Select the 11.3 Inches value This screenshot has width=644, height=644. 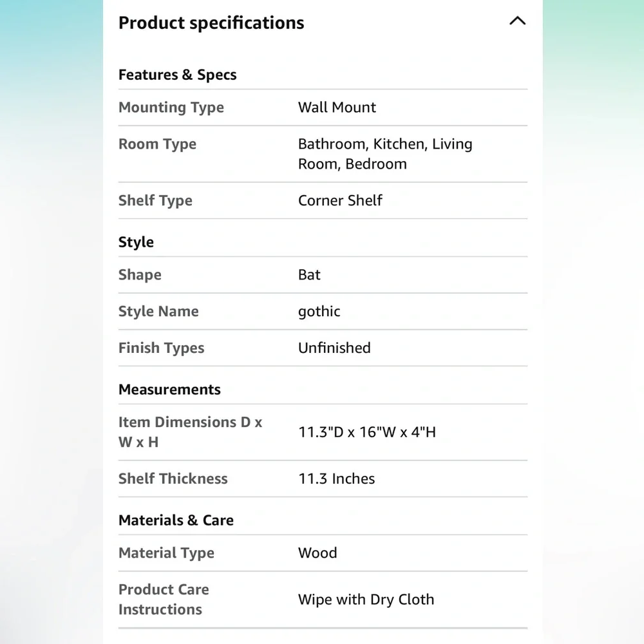pyautogui.click(x=336, y=479)
